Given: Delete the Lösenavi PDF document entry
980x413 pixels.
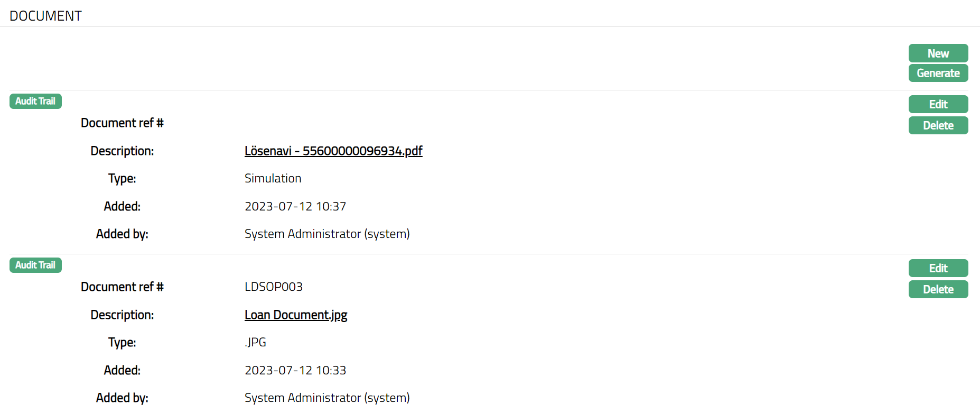Looking at the screenshot, I should pyautogui.click(x=938, y=125).
